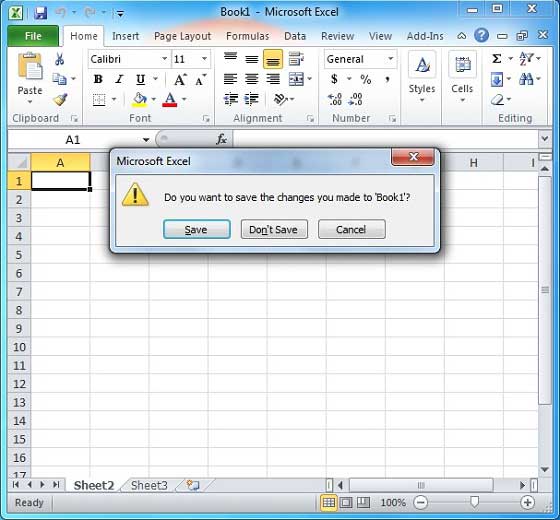This screenshot has width=560, height=520.
Task: Expand the General number format dropdown
Action: (391, 59)
